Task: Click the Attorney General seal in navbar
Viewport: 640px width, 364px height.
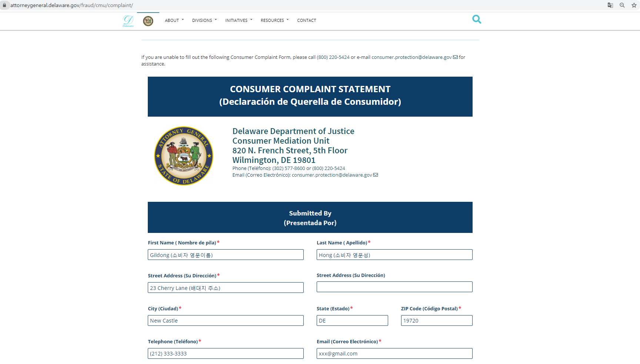Action: pyautogui.click(x=148, y=21)
